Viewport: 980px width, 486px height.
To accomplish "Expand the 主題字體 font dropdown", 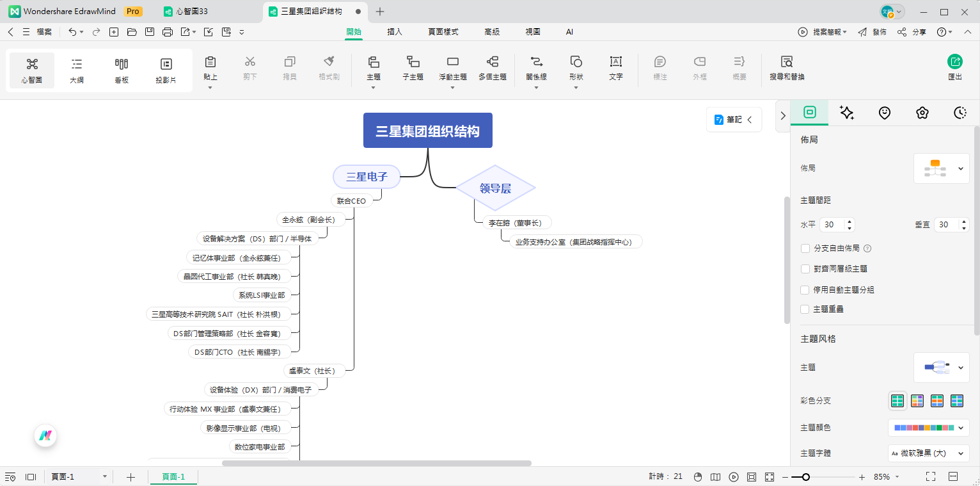I will pos(928,453).
